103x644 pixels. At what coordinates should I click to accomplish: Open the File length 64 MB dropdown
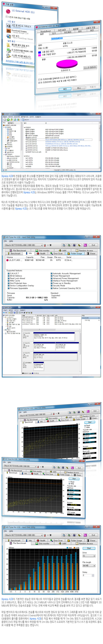pos(89,566)
